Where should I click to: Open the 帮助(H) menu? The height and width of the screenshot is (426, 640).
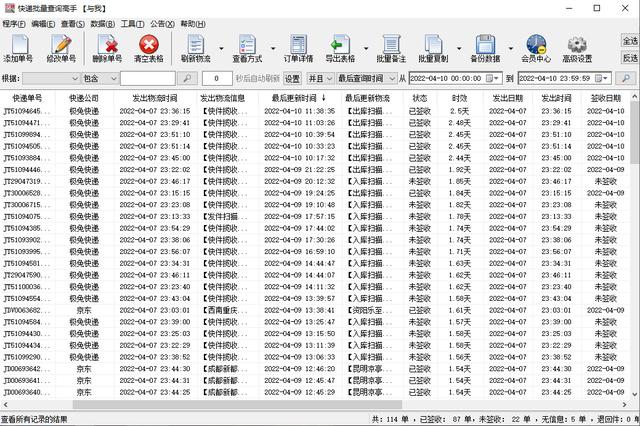coord(193,24)
